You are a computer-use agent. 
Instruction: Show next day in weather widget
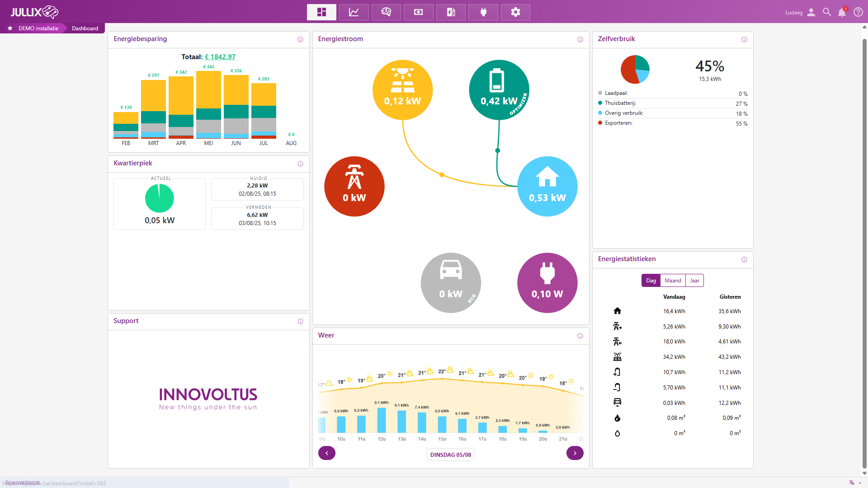coord(575,453)
